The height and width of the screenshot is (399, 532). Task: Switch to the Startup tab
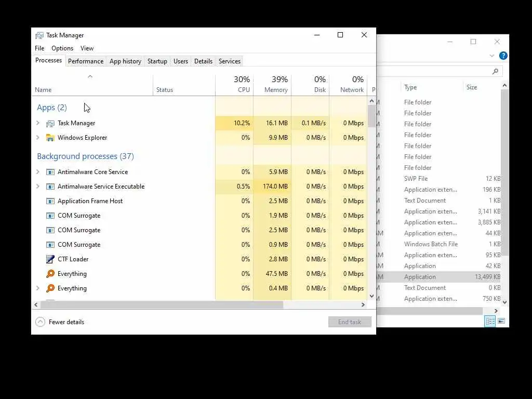(157, 61)
